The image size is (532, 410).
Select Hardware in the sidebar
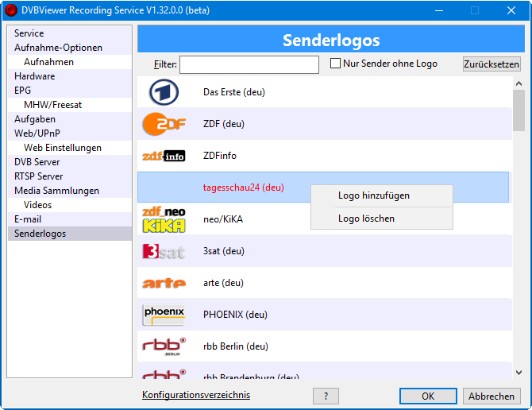click(70, 76)
